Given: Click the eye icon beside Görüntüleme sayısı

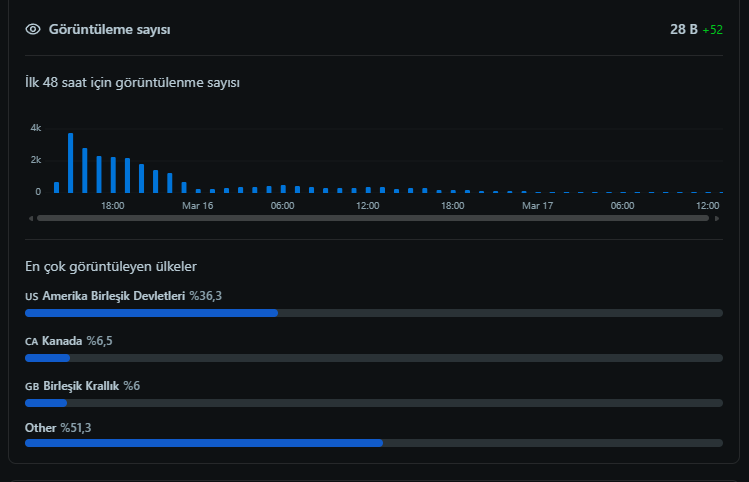Looking at the screenshot, I should click(x=33, y=29).
